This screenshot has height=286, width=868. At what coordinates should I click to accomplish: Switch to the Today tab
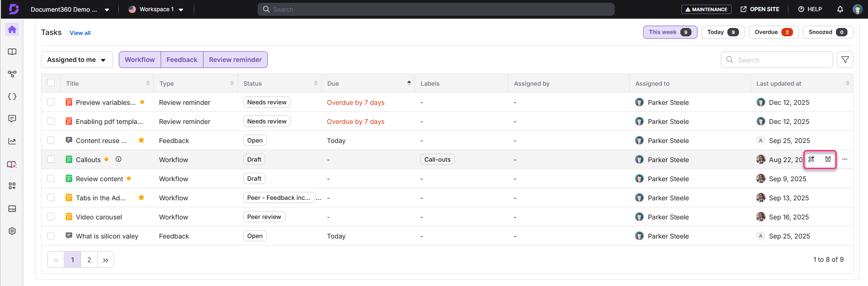[723, 32]
